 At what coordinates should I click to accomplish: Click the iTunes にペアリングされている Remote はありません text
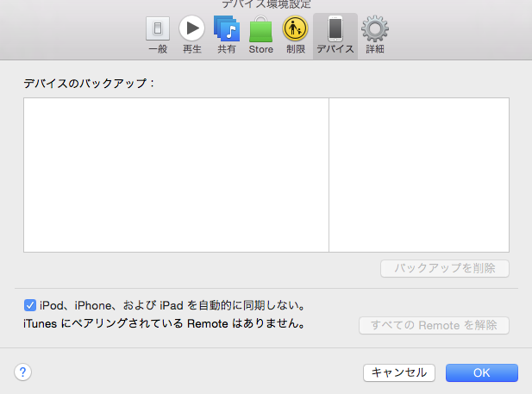tap(164, 323)
